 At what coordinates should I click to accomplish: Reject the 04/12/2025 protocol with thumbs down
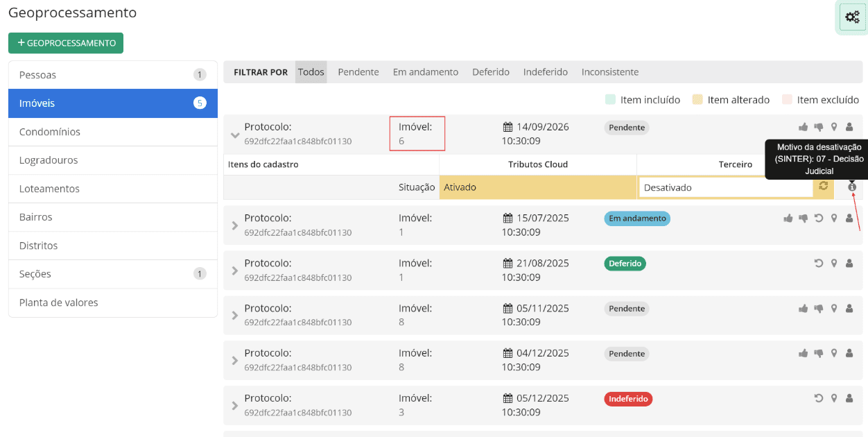point(819,353)
